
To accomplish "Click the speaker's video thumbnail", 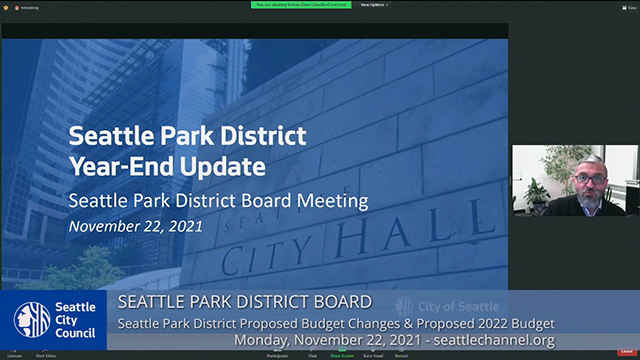I will [x=575, y=180].
